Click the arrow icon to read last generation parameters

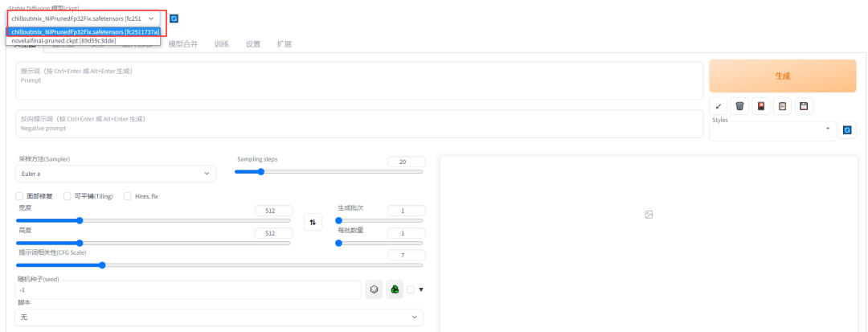[718, 106]
